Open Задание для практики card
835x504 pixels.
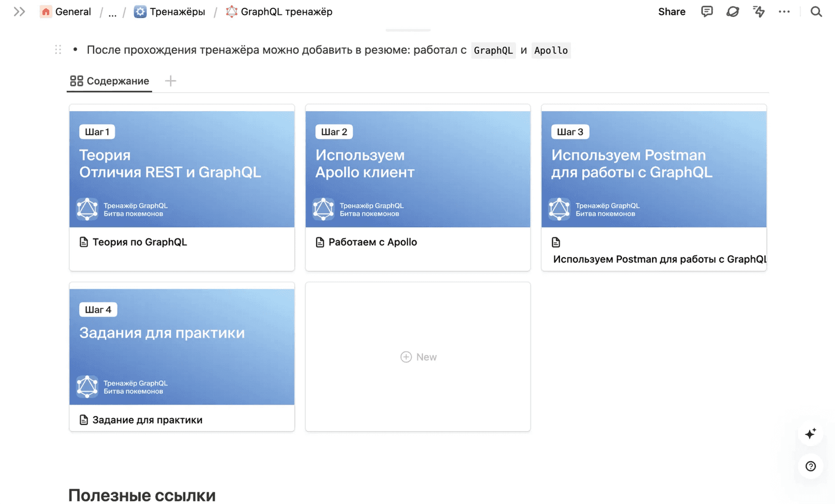(147, 420)
